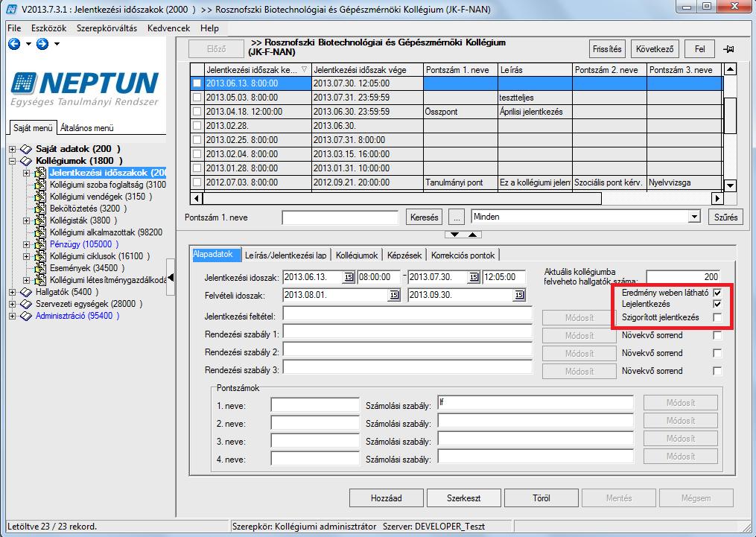Click the sort triangle in the Jelentkezési időszak kezdete header
Screen dimensions: 756x537
point(304,69)
